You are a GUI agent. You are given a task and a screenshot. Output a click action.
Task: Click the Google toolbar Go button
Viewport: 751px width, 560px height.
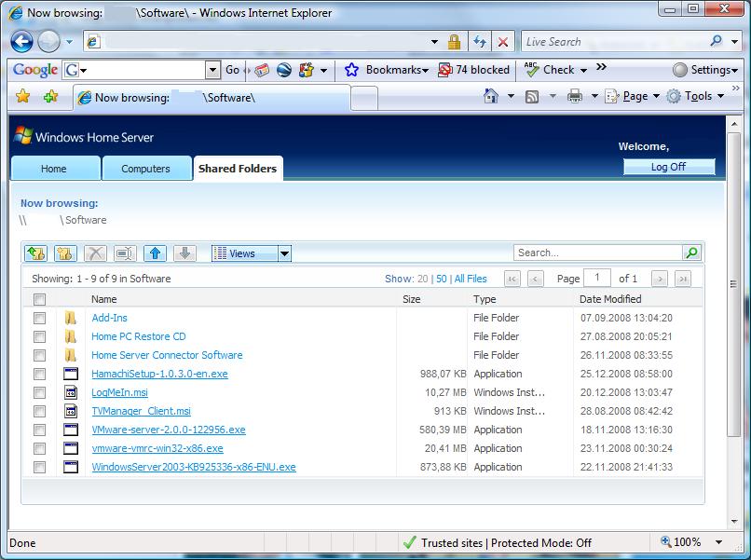coord(232,70)
